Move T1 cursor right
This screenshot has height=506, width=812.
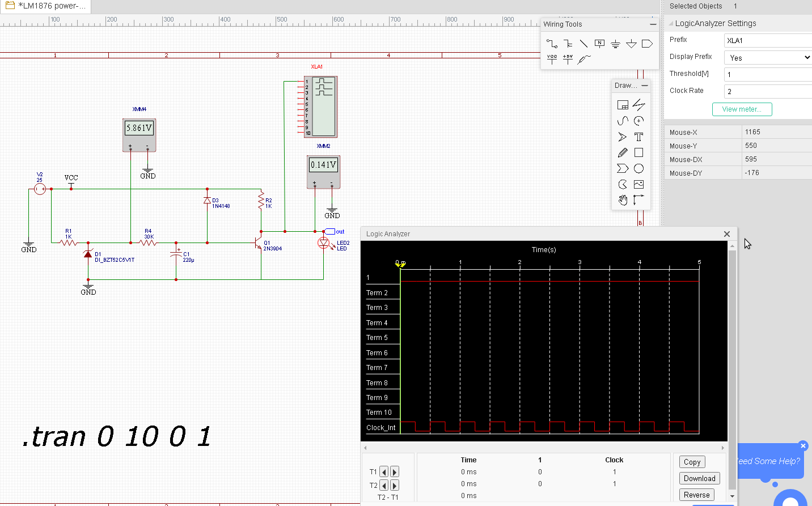(395, 471)
